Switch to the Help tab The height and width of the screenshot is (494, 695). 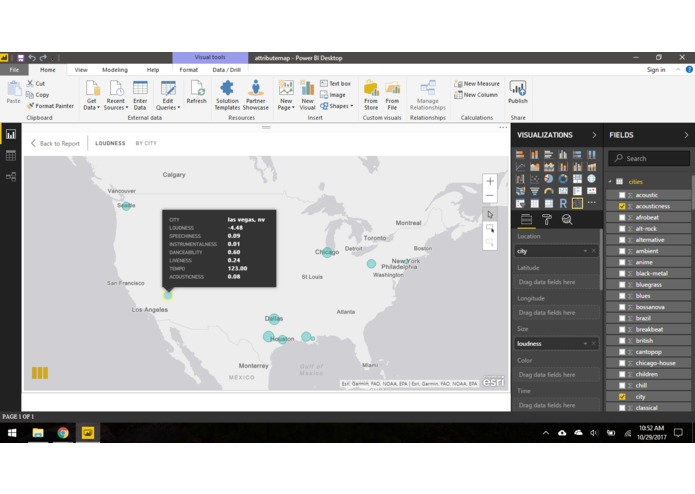point(152,70)
